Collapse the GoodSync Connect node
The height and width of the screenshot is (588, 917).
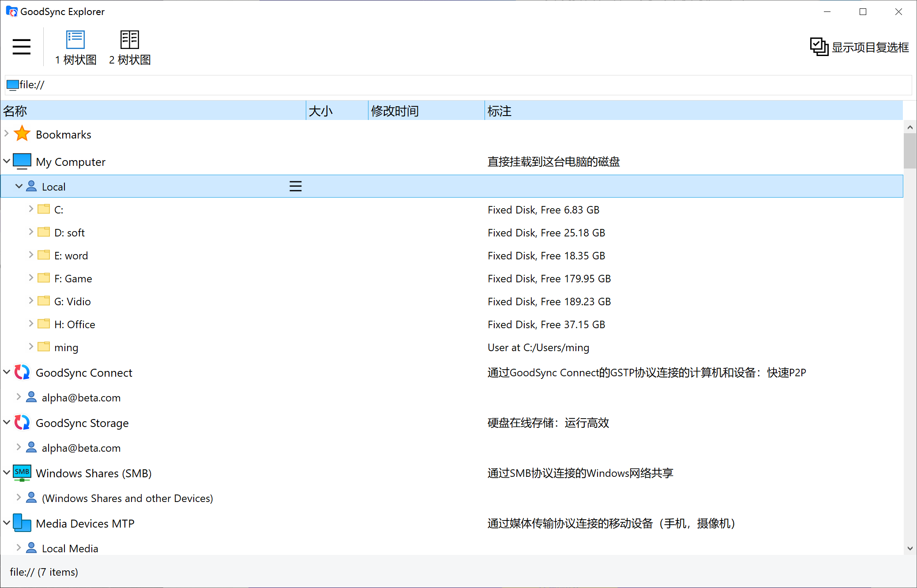7,372
